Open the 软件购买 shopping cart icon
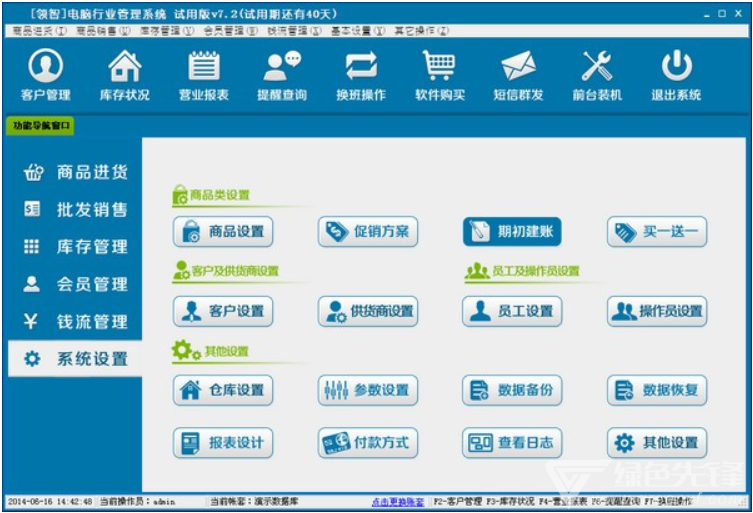The height and width of the screenshot is (513, 753). pos(440,76)
